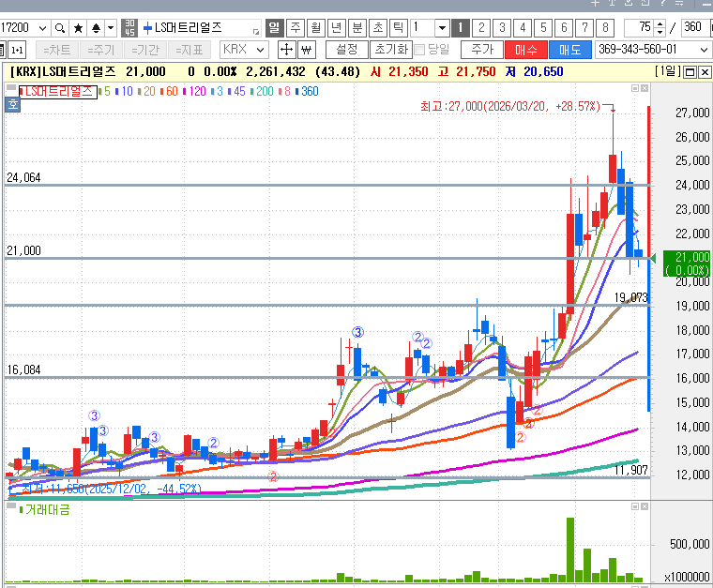Click the 10-day moving average legend
Viewport: 713px width, 588px height.
tap(124, 91)
